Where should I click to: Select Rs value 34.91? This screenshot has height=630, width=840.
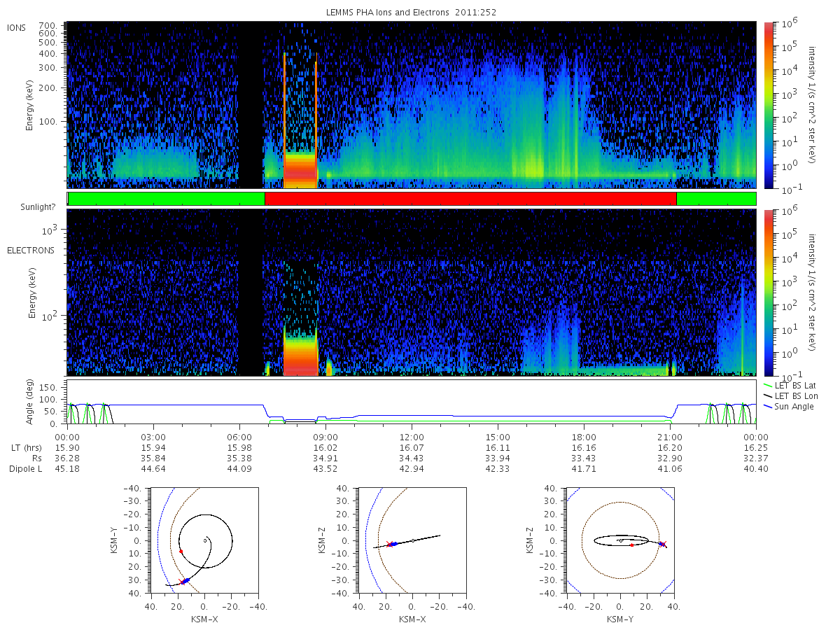click(325, 458)
